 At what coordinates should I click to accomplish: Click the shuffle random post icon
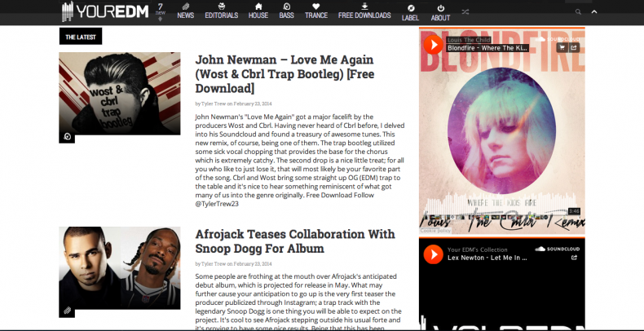tap(465, 11)
